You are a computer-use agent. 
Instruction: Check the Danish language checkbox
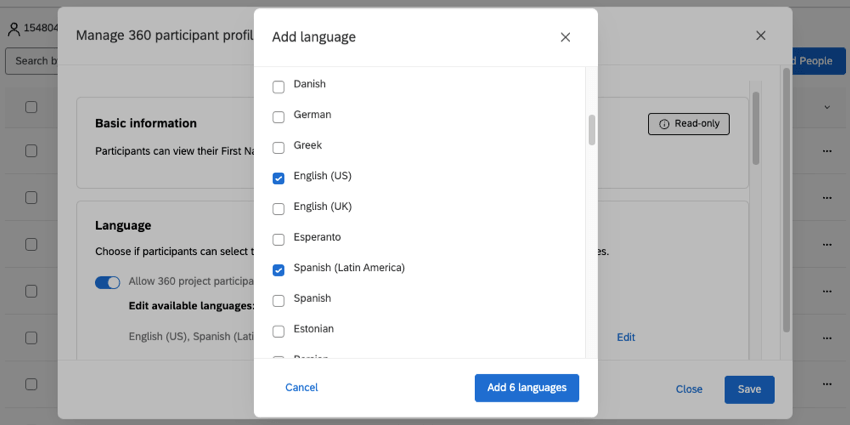tap(279, 87)
